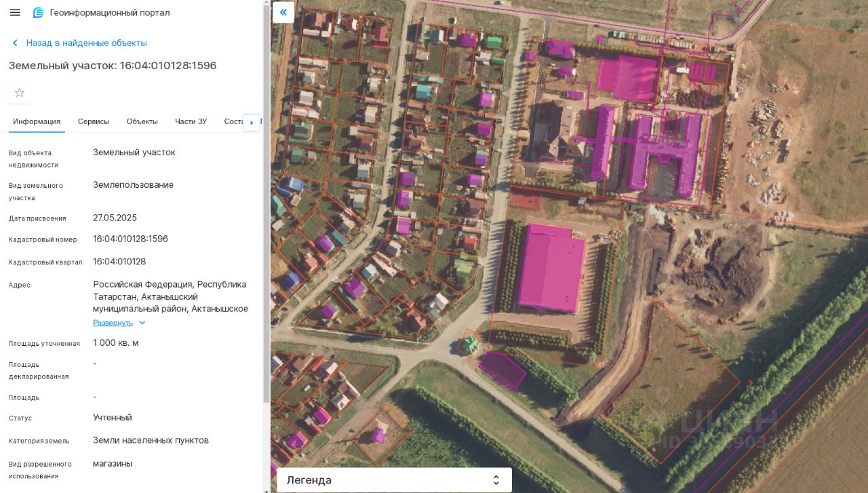
Task: Click the back arrow icon near Назад
Action: pyautogui.click(x=15, y=43)
